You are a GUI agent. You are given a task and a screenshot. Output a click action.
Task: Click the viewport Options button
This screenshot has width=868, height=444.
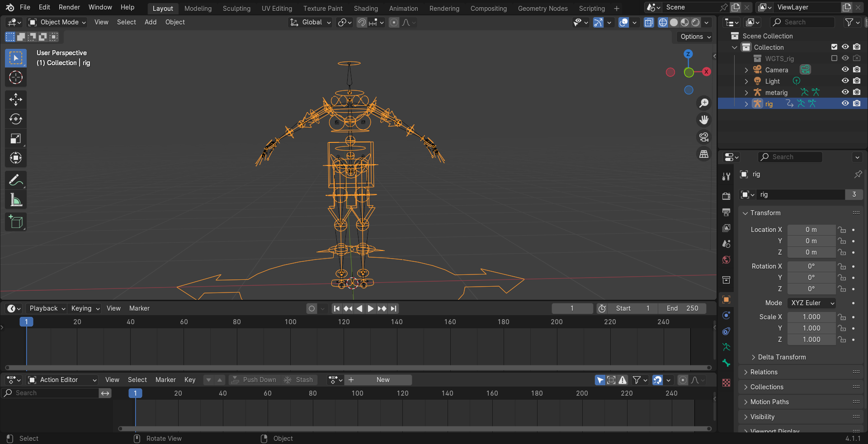695,37
